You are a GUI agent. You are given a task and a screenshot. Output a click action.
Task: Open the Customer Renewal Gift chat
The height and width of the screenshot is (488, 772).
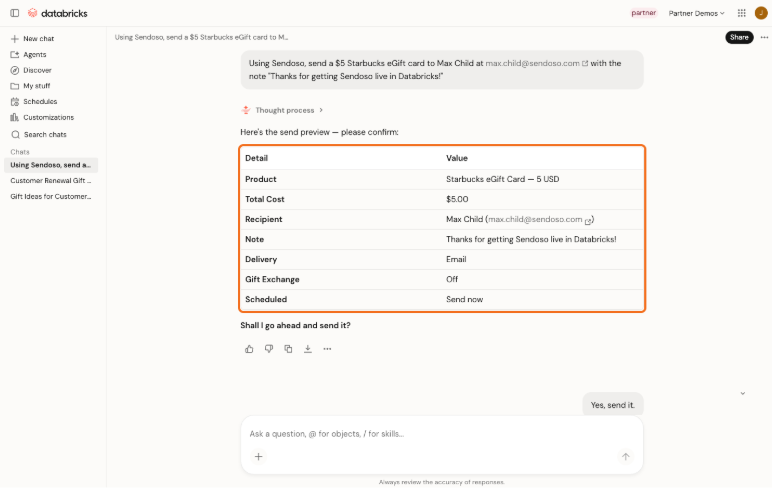pos(51,181)
